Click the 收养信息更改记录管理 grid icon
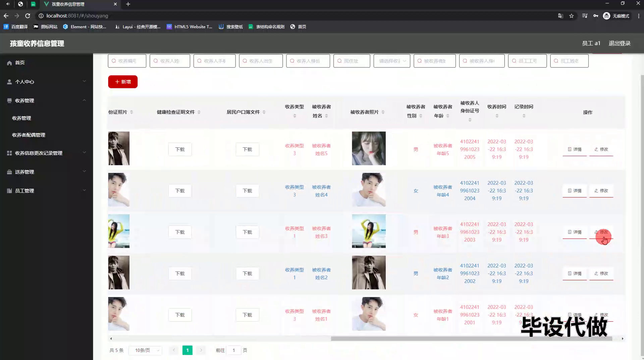This screenshot has width=644, height=360. tap(9, 153)
